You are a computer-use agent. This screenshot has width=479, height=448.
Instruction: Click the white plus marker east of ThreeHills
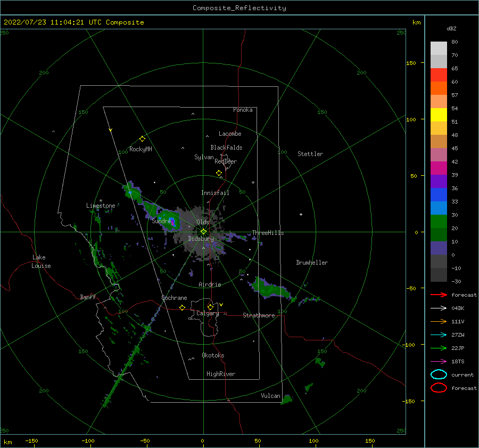coord(301,214)
